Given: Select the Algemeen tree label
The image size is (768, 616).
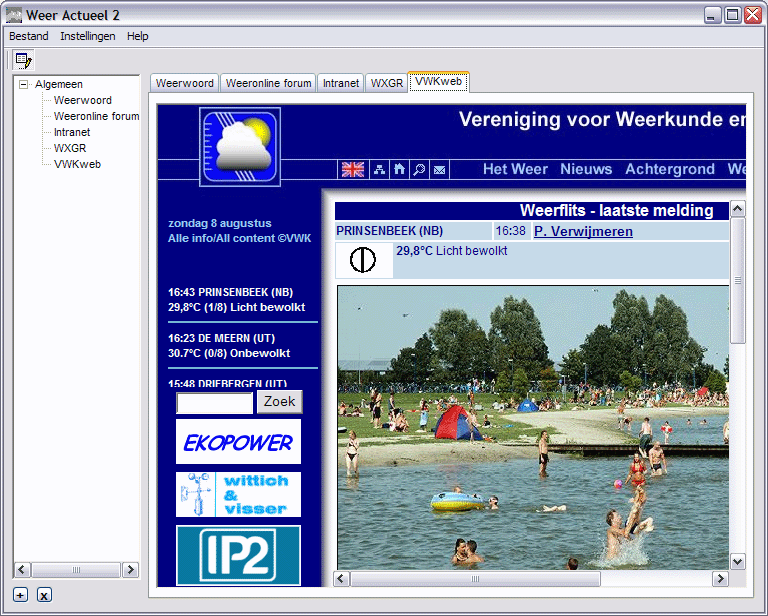Looking at the screenshot, I should 59,84.
